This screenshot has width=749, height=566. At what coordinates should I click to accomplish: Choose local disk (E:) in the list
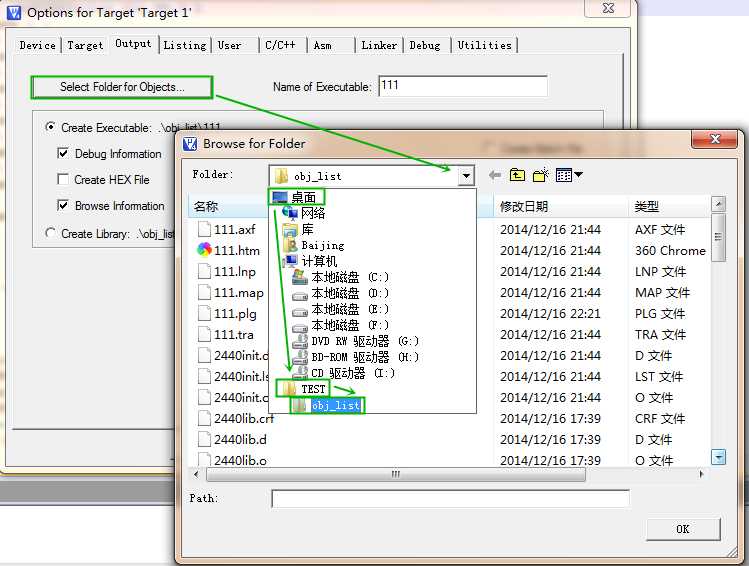click(341, 310)
